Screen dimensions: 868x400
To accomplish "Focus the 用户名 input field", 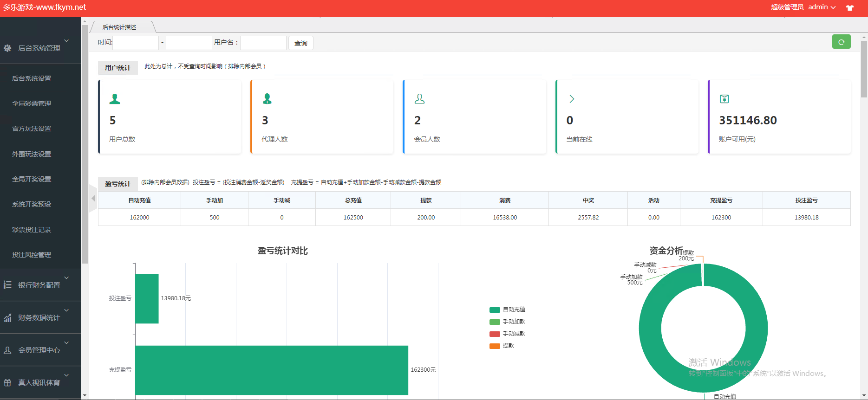I will point(263,43).
